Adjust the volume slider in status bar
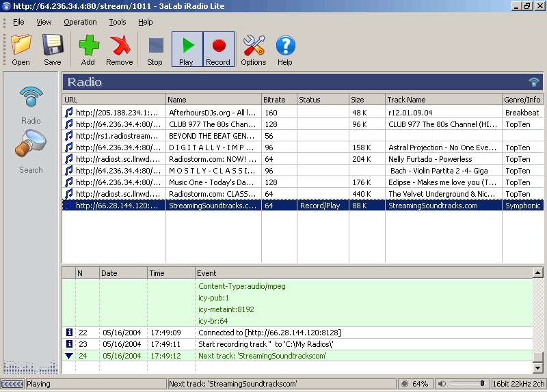The height and width of the screenshot is (392, 547). pyautogui.click(x=481, y=384)
